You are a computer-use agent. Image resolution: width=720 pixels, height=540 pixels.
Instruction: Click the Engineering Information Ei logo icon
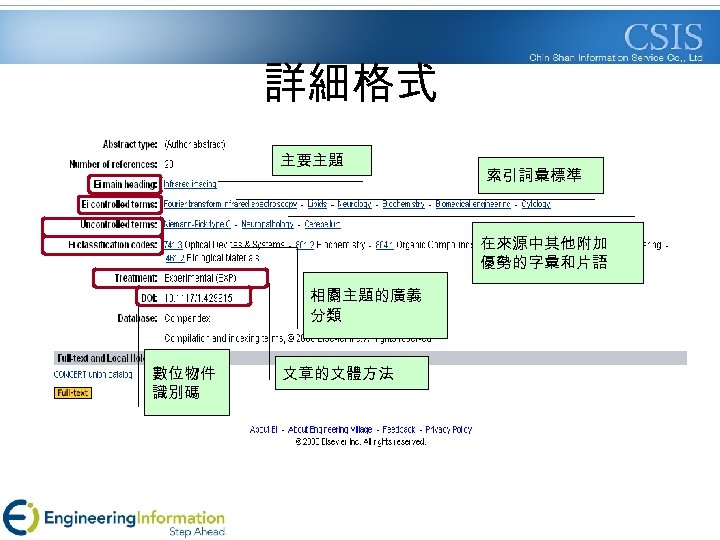(x=21, y=517)
